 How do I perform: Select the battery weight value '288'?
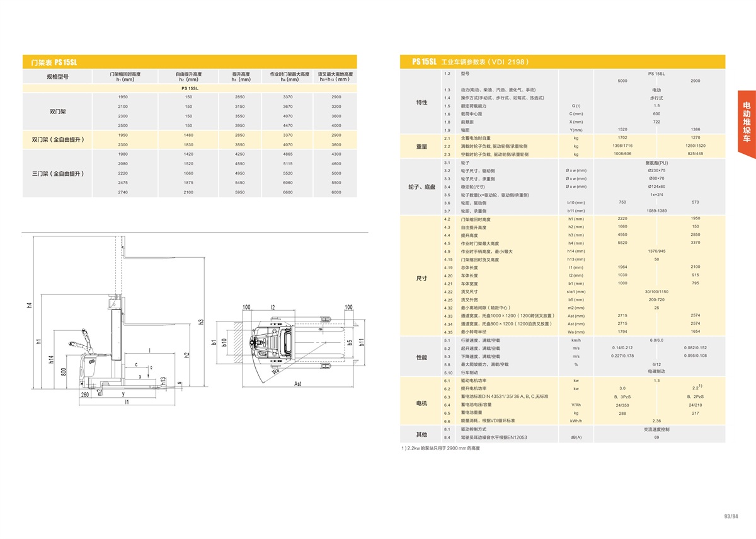(x=622, y=413)
